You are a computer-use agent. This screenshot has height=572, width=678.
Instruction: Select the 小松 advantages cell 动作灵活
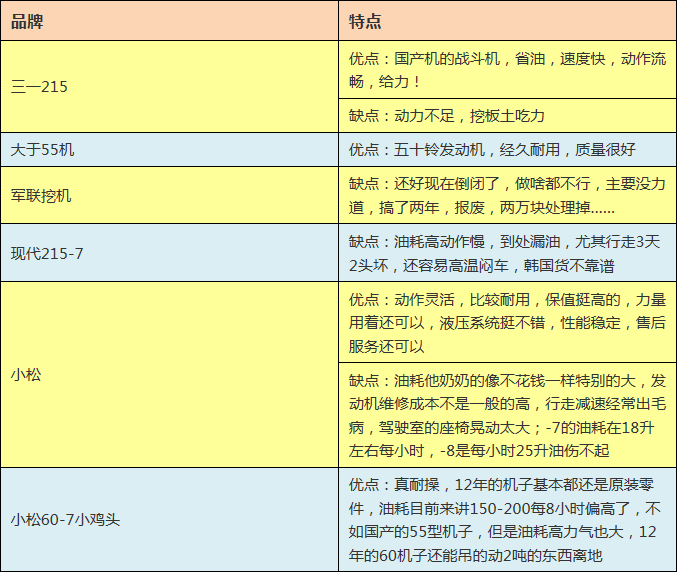coord(506,322)
